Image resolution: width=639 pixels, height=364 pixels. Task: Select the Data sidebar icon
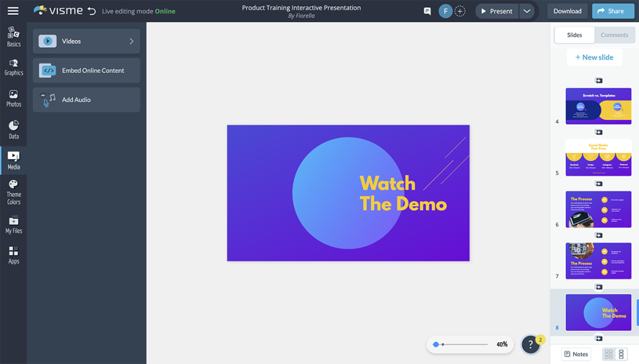[x=13, y=128]
